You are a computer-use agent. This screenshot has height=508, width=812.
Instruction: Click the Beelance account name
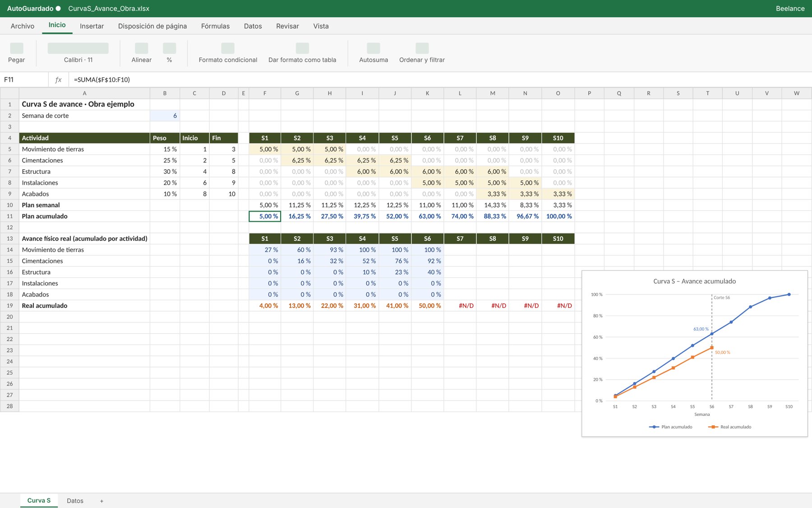click(790, 9)
